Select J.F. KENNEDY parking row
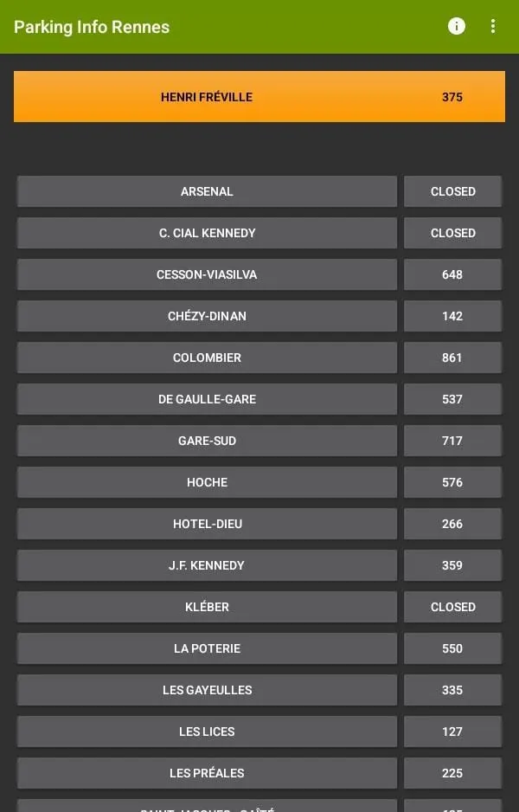The image size is (519, 812). (207, 565)
